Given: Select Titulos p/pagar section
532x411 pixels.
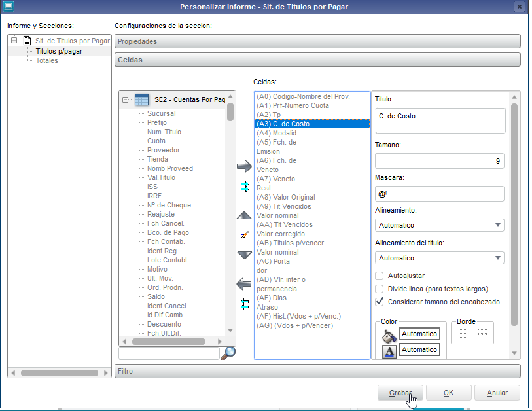Looking at the screenshot, I should click(x=59, y=51).
